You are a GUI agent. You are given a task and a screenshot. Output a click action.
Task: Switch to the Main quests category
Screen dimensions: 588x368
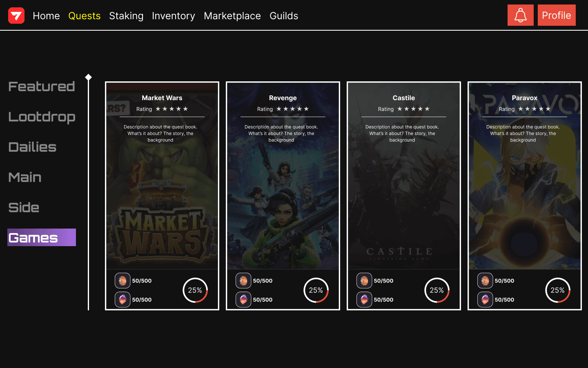pyautogui.click(x=25, y=177)
